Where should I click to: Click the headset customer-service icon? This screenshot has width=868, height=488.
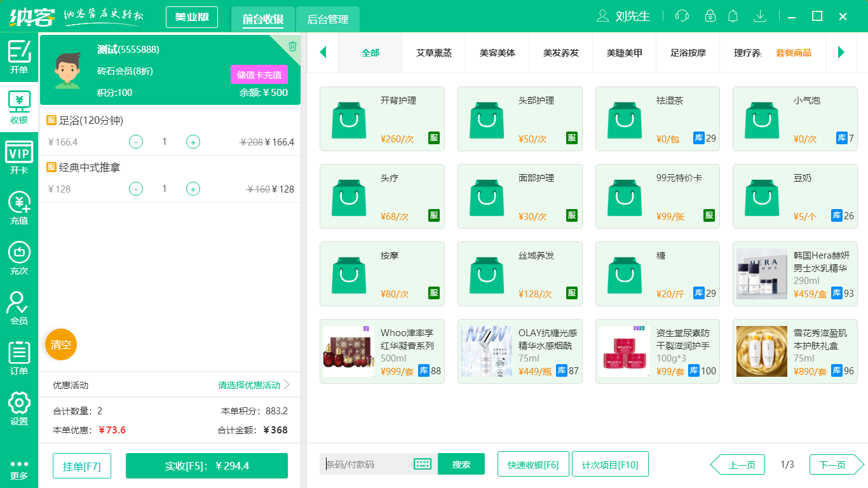pyautogui.click(x=681, y=16)
